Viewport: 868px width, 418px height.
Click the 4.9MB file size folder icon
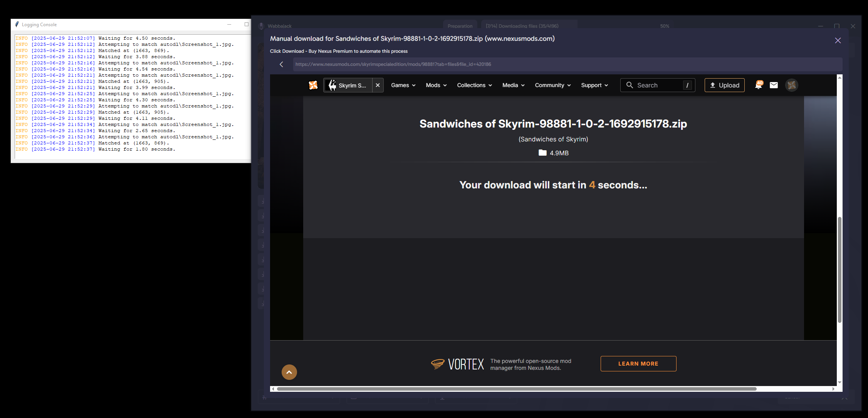coord(542,153)
